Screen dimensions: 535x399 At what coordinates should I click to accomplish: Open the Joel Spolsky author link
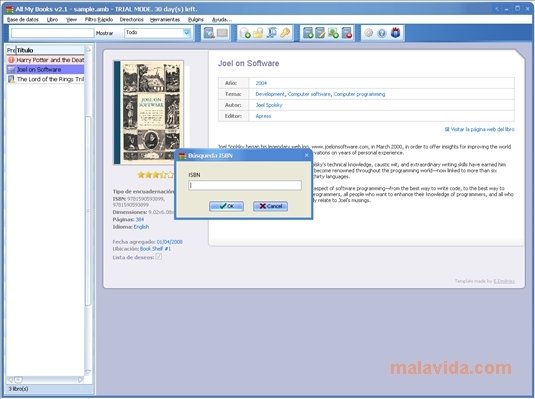point(269,105)
